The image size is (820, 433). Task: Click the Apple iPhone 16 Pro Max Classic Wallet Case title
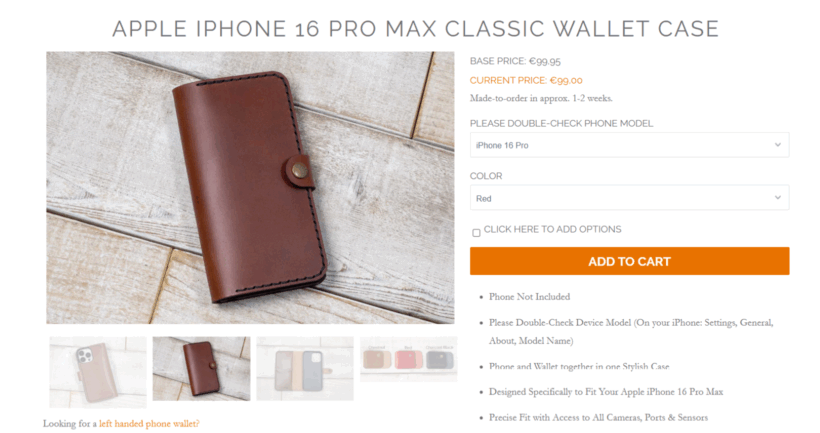pos(416,29)
